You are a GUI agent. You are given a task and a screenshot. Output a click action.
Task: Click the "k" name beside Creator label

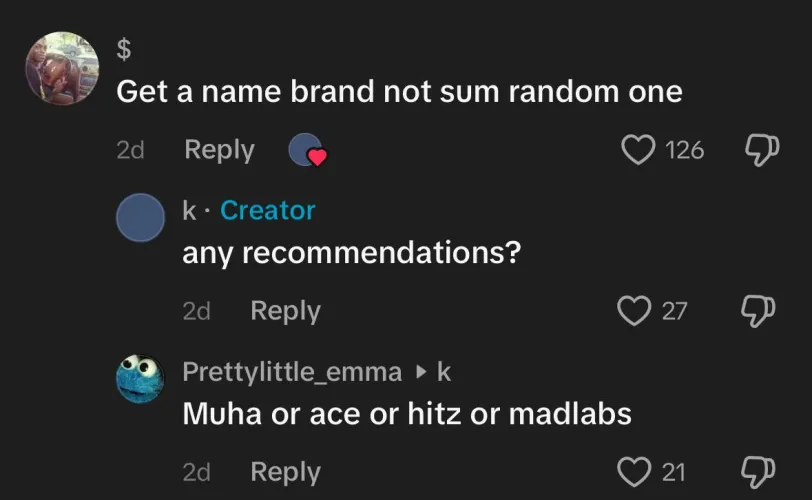click(x=188, y=210)
